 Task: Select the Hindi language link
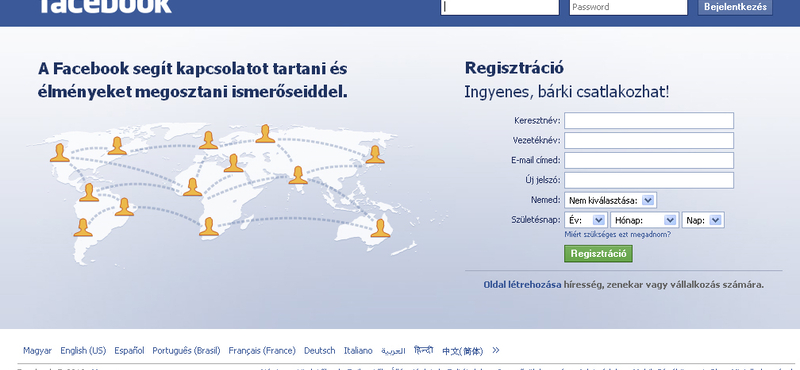coord(423,350)
